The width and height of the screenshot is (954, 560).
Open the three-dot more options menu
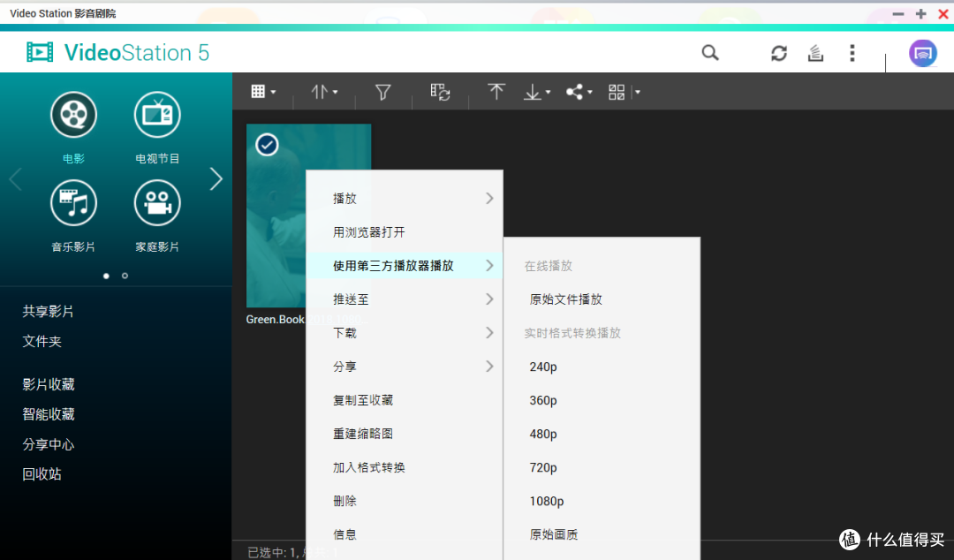(x=852, y=53)
